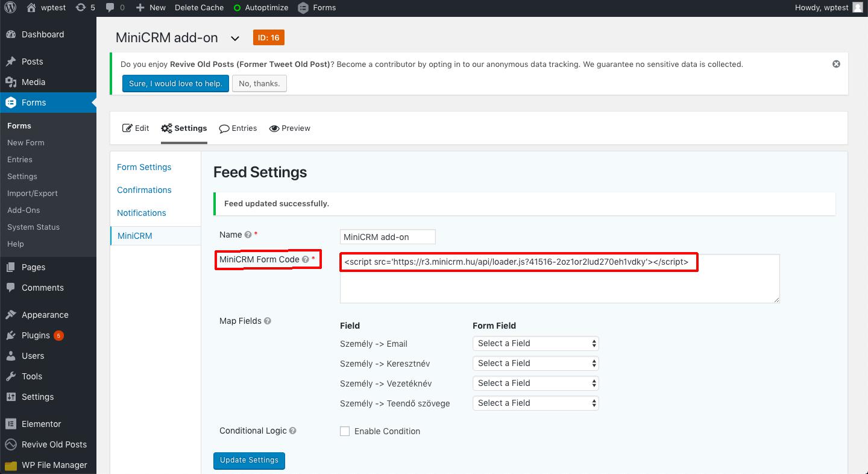This screenshot has height=474, width=868.
Task: Expand the form switcher chevron by MiniCRM add-on
Action: pos(235,39)
